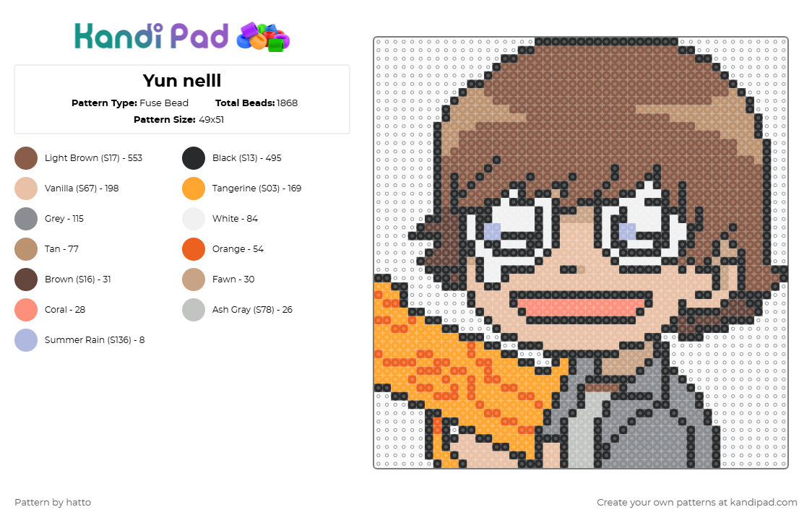Click the Total Beads 1868 label
The width and height of the screenshot is (812, 520).
click(256, 103)
